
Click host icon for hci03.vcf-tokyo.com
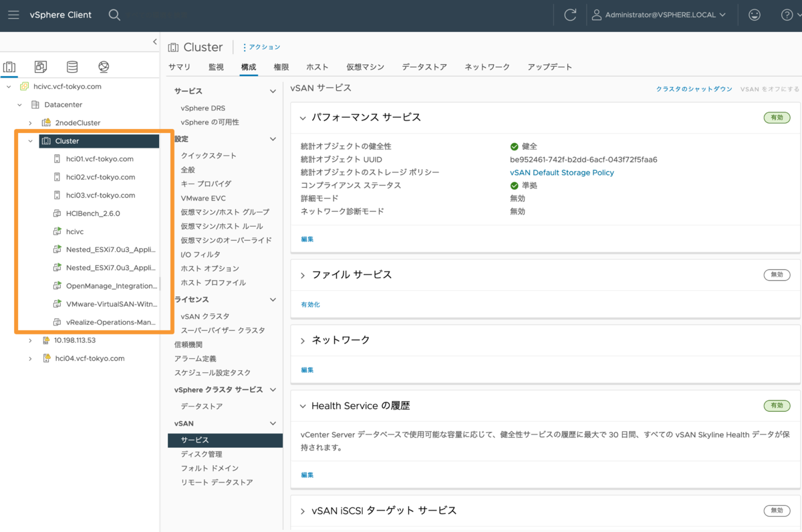(57, 195)
